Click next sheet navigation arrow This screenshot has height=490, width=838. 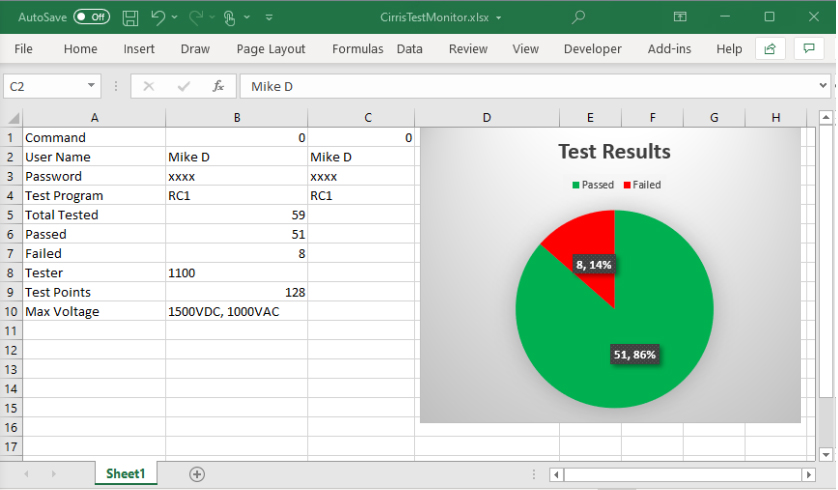(53, 473)
